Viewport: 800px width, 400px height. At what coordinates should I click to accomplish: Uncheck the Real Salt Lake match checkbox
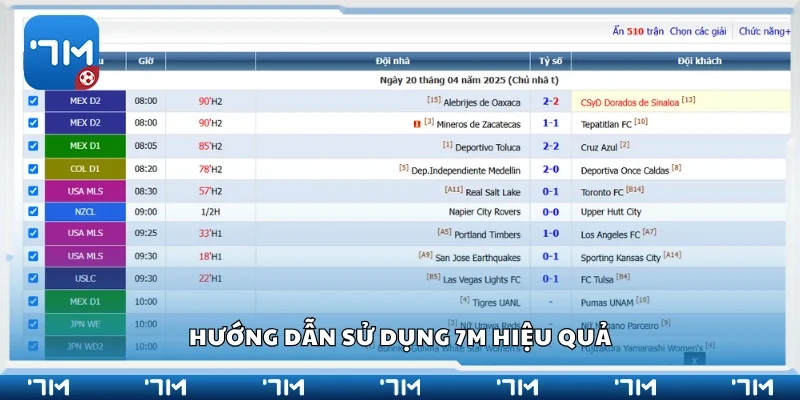[33, 191]
